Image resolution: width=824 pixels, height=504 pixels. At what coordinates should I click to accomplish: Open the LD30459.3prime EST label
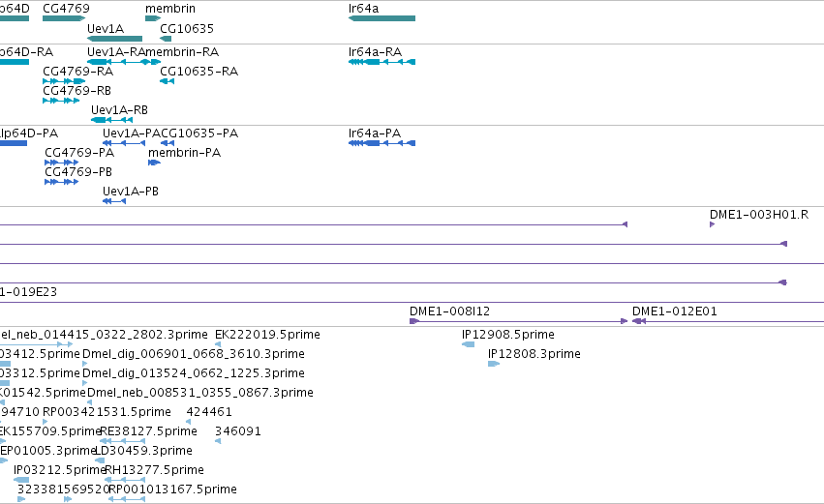click(x=143, y=451)
